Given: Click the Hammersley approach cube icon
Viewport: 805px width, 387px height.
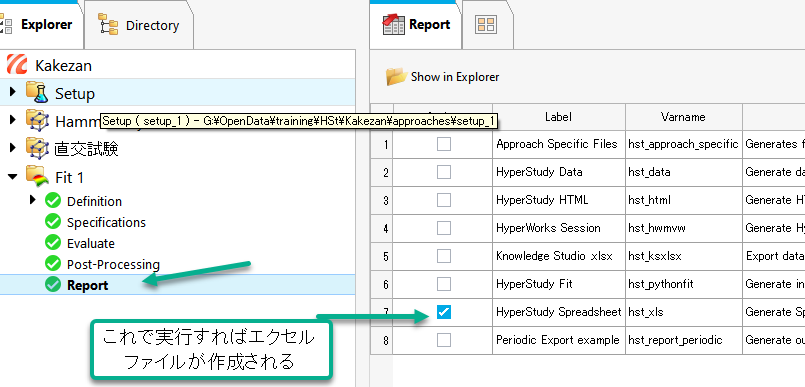Looking at the screenshot, I should pyautogui.click(x=37, y=121).
